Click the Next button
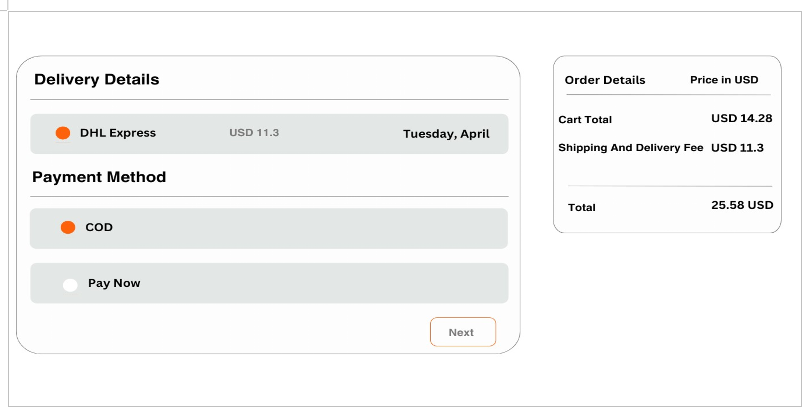 click(462, 332)
